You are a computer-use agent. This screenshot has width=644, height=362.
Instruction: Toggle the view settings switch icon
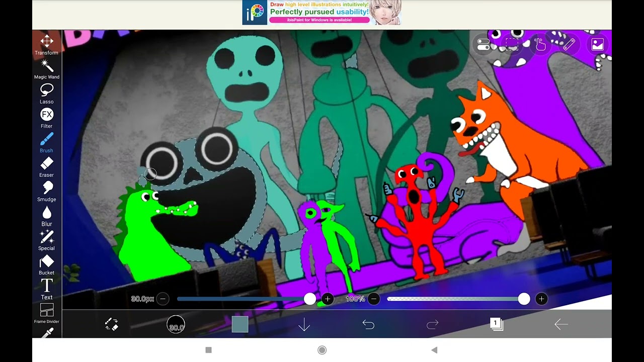483,44
